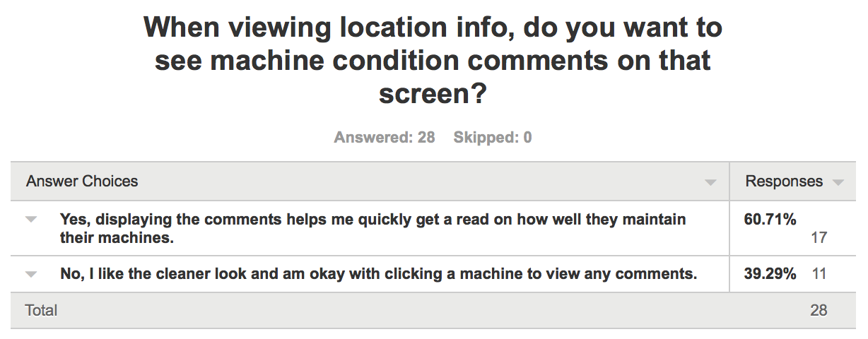Image resolution: width=868 pixels, height=339 pixels.
Task: Click the Answered: 28 text
Action: [385, 138]
